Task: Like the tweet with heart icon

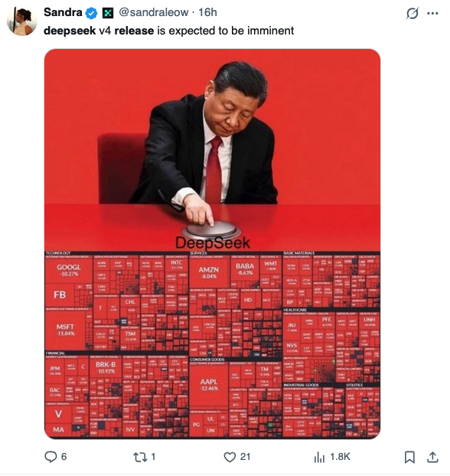Action: point(230,457)
